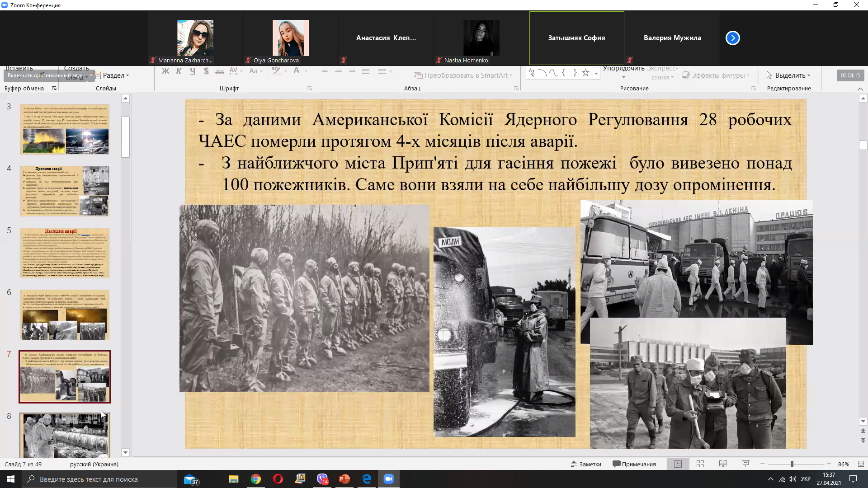Screen dimensions: 868x488
Task: Switch to Reading view icon
Action: coord(723,464)
